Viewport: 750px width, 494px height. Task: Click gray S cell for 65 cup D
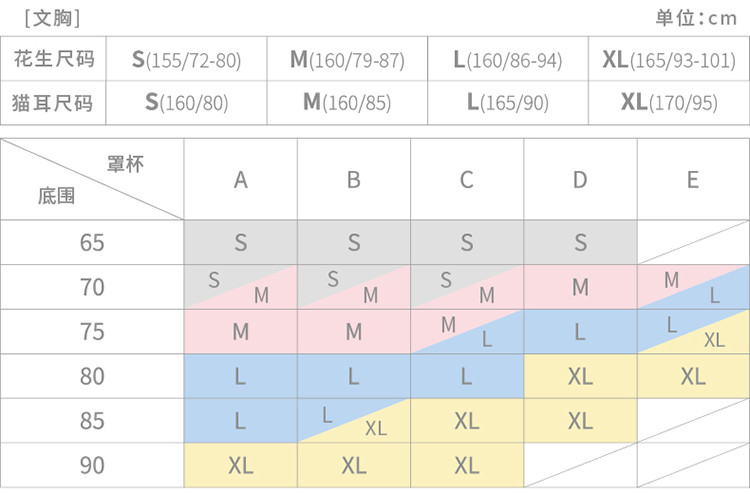click(581, 242)
